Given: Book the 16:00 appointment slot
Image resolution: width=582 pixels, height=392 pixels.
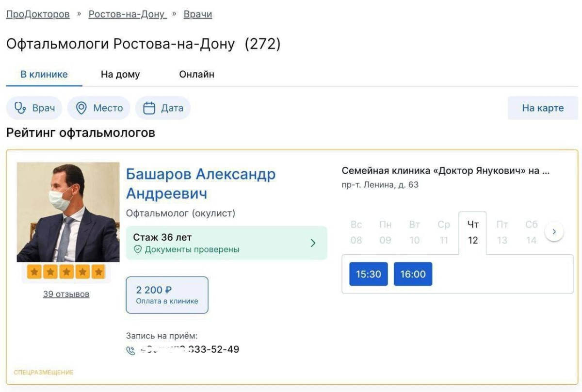Looking at the screenshot, I should (413, 274).
